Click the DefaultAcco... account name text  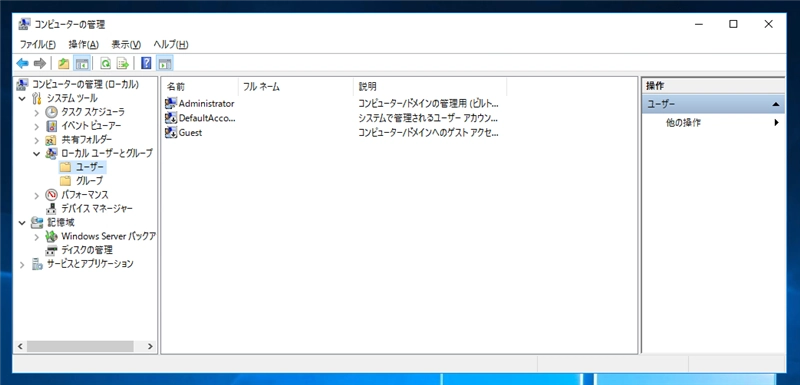coord(207,118)
